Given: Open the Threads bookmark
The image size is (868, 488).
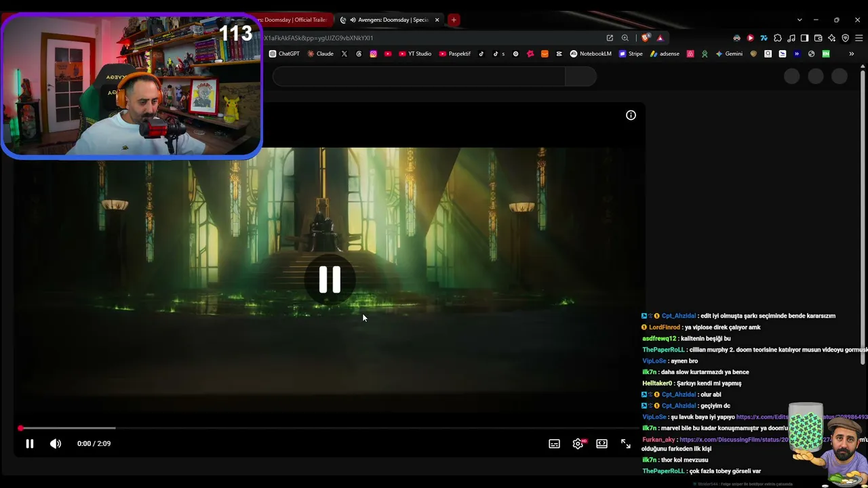Looking at the screenshot, I should (359, 54).
